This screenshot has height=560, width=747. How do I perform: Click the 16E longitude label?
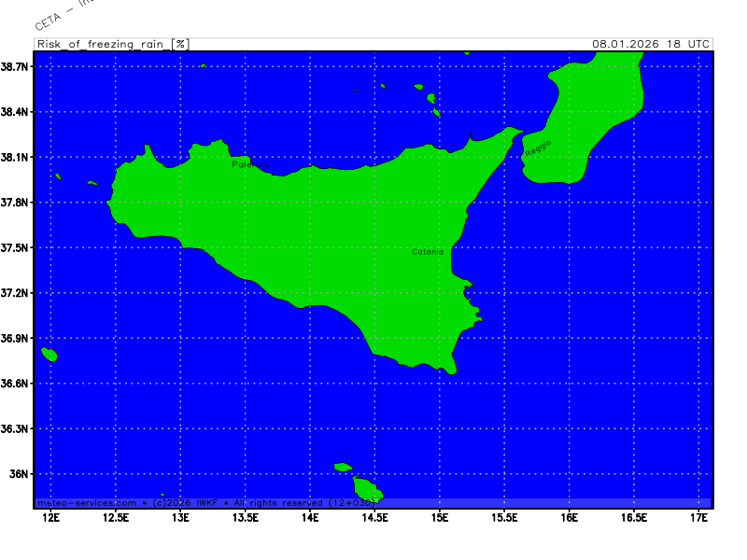[x=569, y=517]
